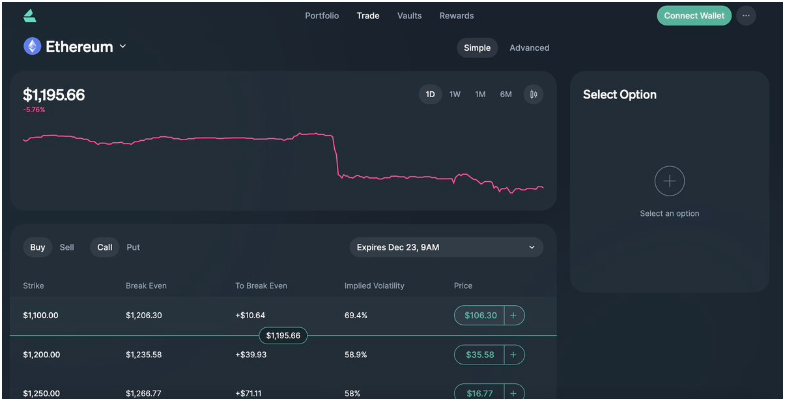Click the $1,235.58 break even value

click(x=144, y=354)
